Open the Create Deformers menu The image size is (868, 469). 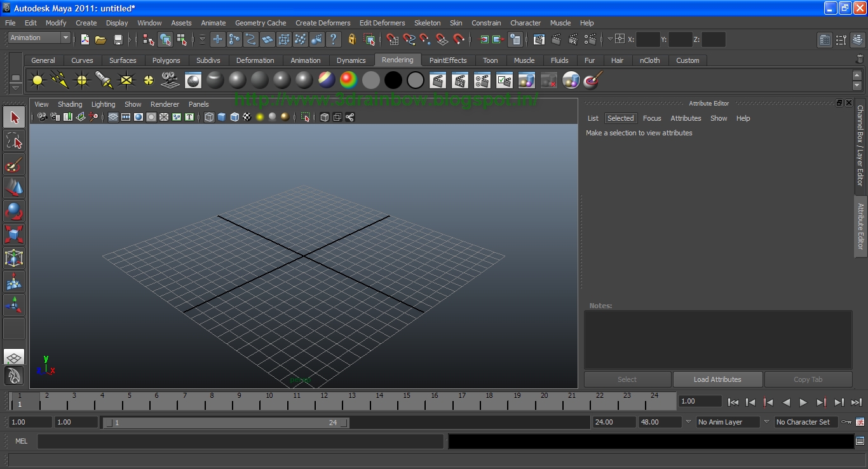[x=323, y=23]
